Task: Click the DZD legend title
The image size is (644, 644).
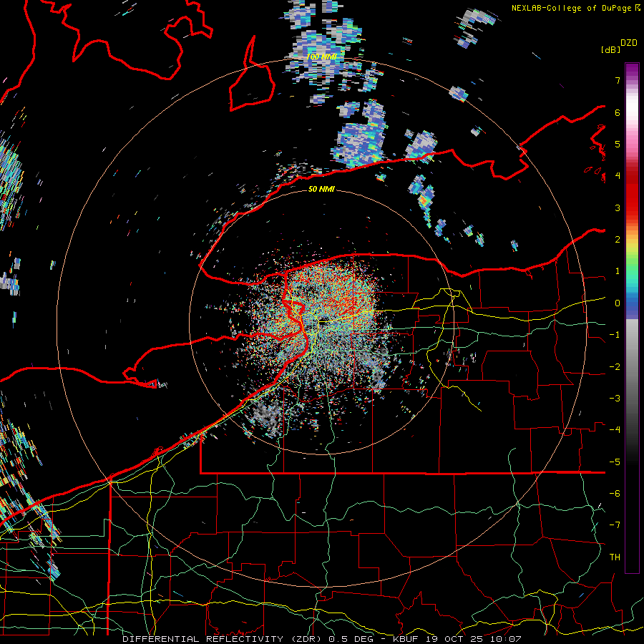Action: click(x=629, y=43)
